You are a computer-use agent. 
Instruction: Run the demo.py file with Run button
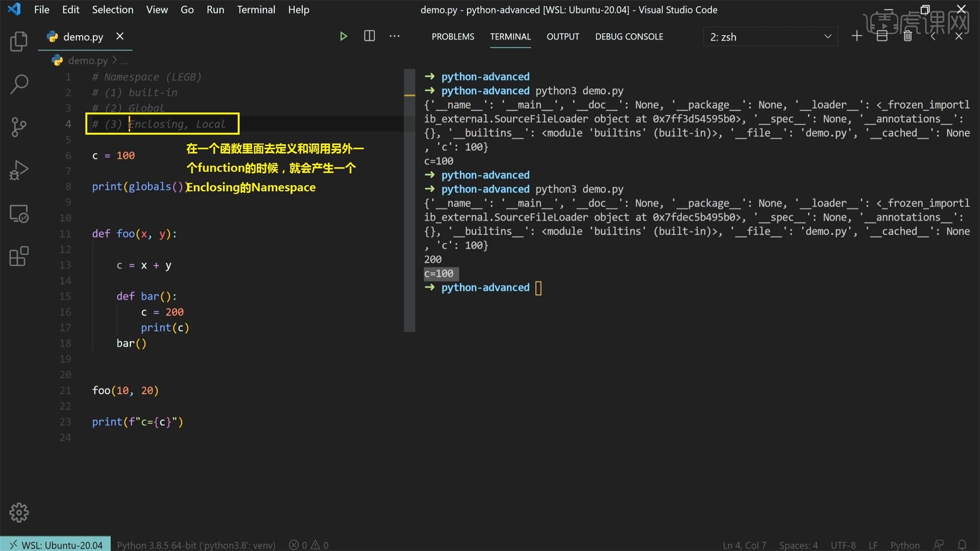pyautogui.click(x=344, y=36)
